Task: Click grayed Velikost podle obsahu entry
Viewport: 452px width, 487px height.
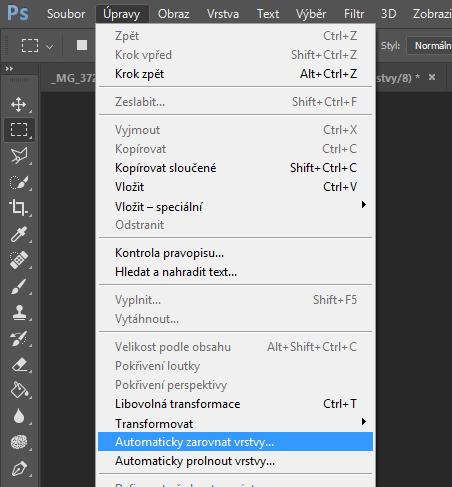Action: [235, 347]
